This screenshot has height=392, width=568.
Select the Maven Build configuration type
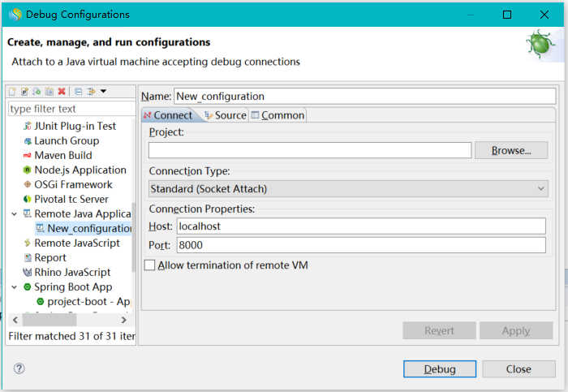[62, 155]
